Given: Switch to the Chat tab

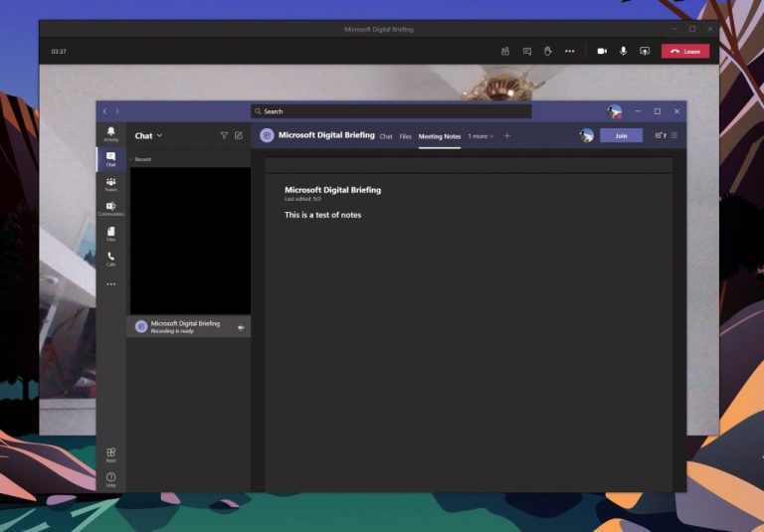Looking at the screenshot, I should point(386,136).
